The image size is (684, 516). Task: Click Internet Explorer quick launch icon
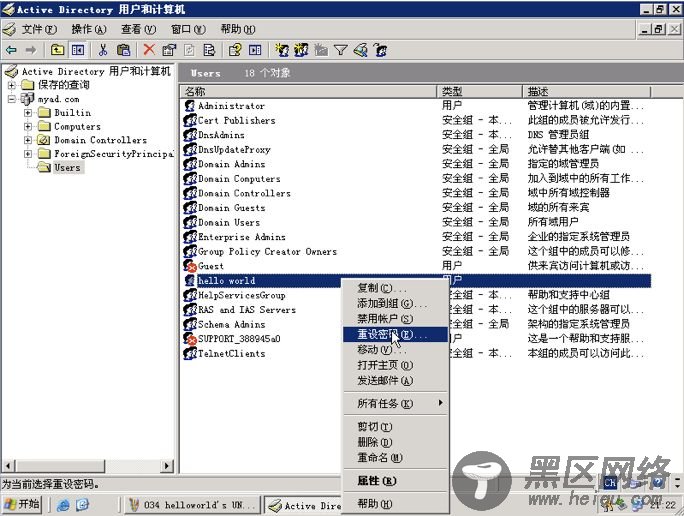[x=63, y=505]
